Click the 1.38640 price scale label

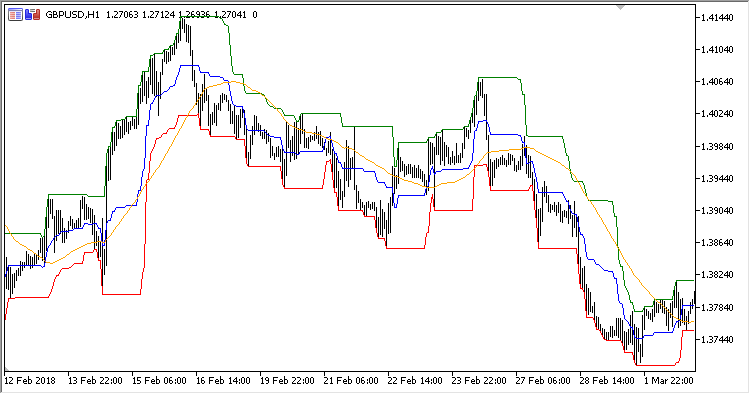(717, 243)
